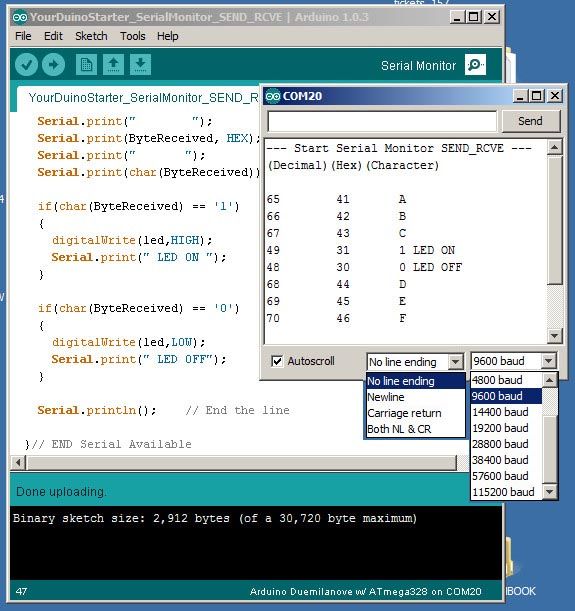Click 'Serial Monitor' toolbar label
Viewport: 575px width, 611px height.
point(418,65)
